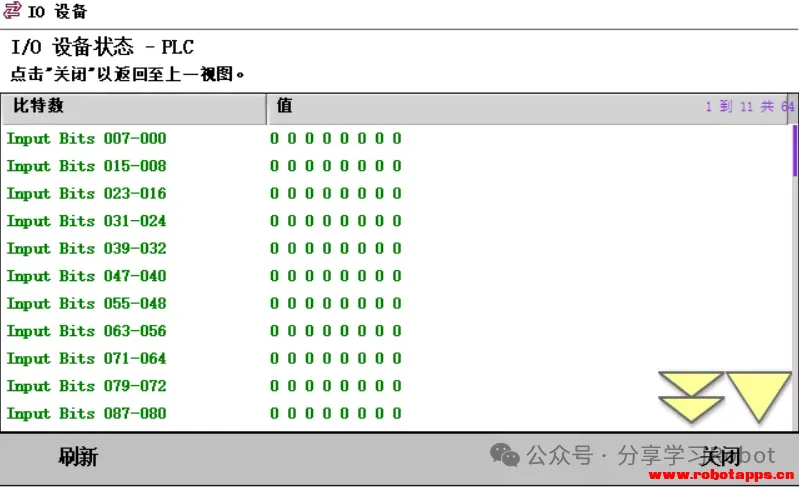Image resolution: width=799 pixels, height=487 pixels.
Task: Sort by the 比特数 column header
Action: [x=134, y=109]
